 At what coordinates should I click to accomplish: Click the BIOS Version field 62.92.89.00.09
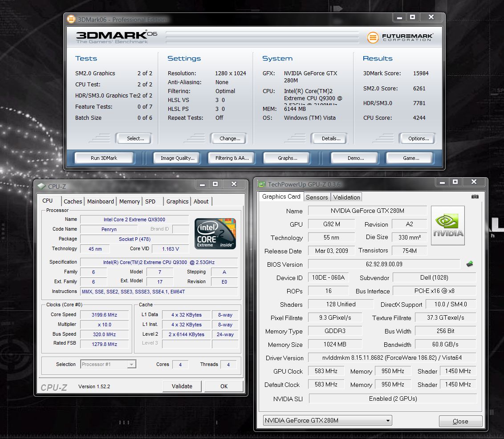pyautogui.click(x=384, y=264)
